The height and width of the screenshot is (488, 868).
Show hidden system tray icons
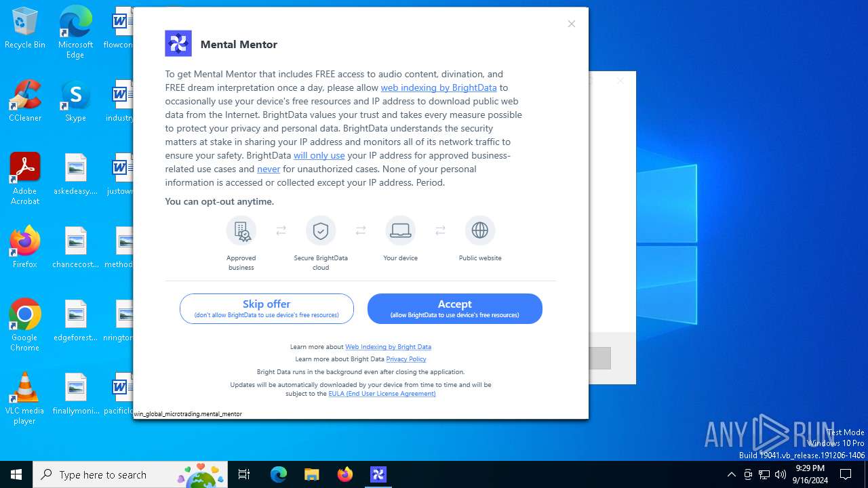(731, 474)
